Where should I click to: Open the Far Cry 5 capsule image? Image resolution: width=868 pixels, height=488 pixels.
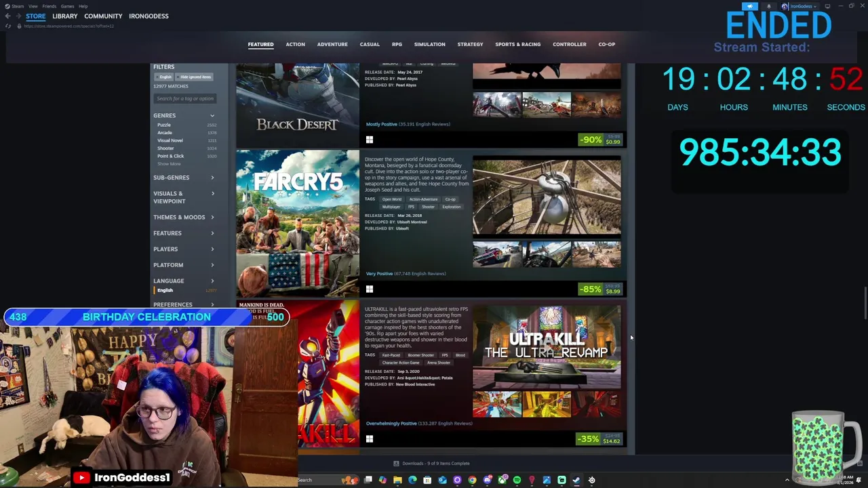click(x=298, y=224)
